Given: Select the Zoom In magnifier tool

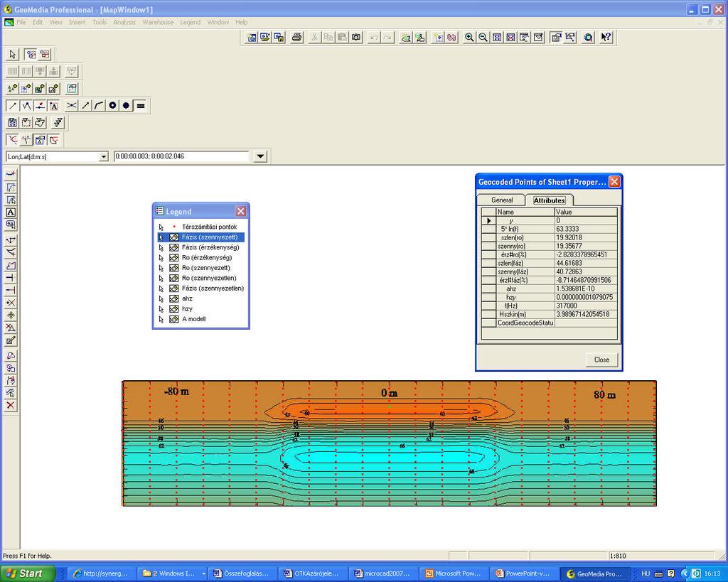Looking at the screenshot, I should tap(469, 38).
